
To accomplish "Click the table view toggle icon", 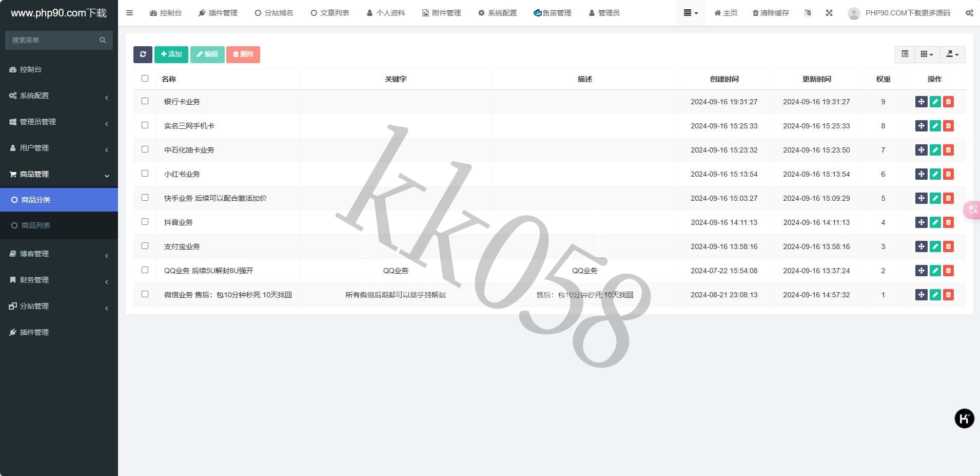I will pyautogui.click(x=905, y=54).
